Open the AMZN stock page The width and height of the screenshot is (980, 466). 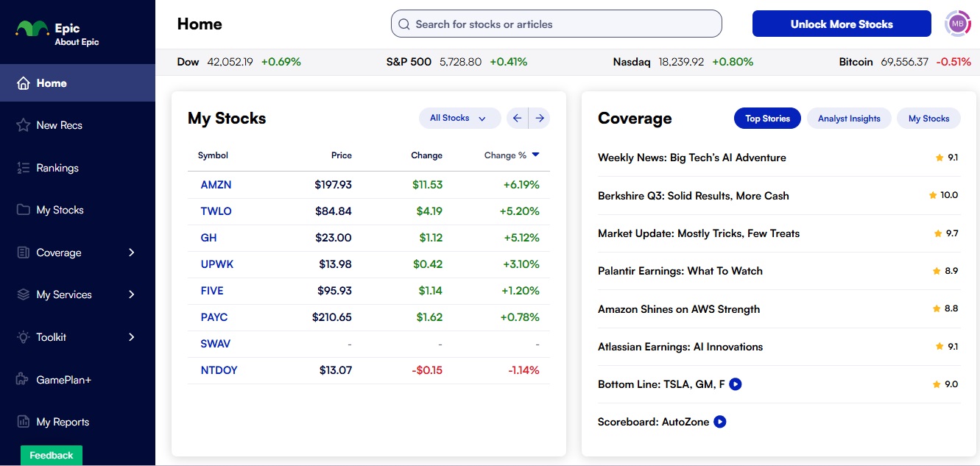(216, 184)
